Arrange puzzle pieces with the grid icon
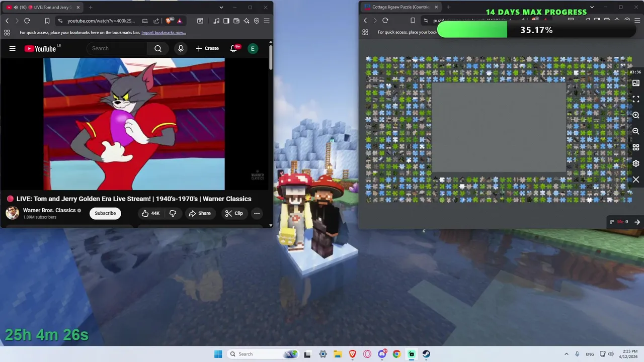This screenshot has height=362, width=644. tap(636, 147)
